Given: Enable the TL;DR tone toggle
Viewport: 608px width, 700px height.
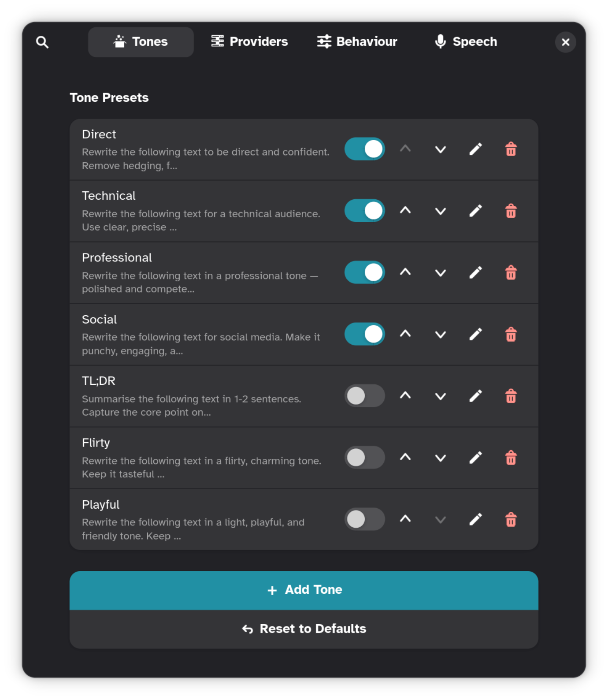Looking at the screenshot, I should [364, 396].
